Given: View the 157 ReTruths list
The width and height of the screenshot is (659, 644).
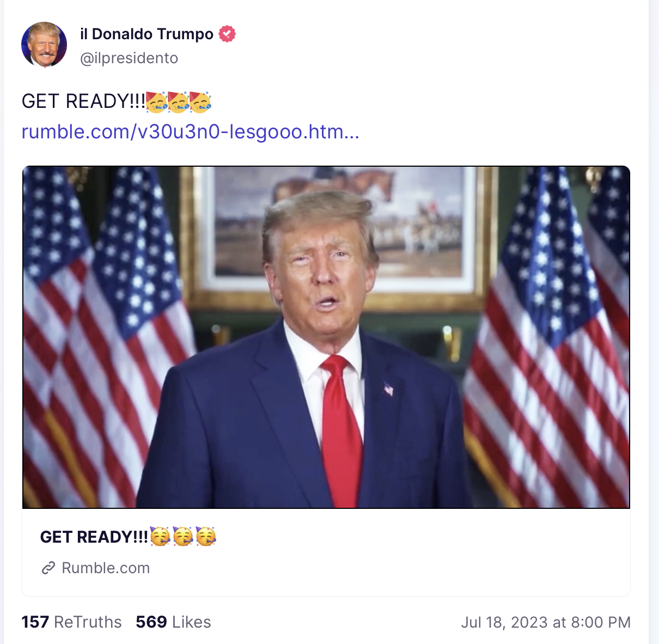Looking at the screenshot, I should pos(71,622).
